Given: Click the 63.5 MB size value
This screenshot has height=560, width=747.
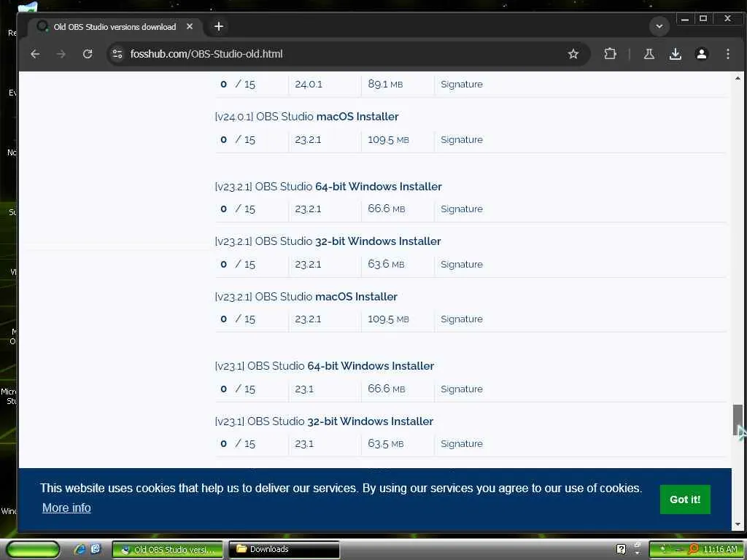Looking at the screenshot, I should [x=385, y=444].
